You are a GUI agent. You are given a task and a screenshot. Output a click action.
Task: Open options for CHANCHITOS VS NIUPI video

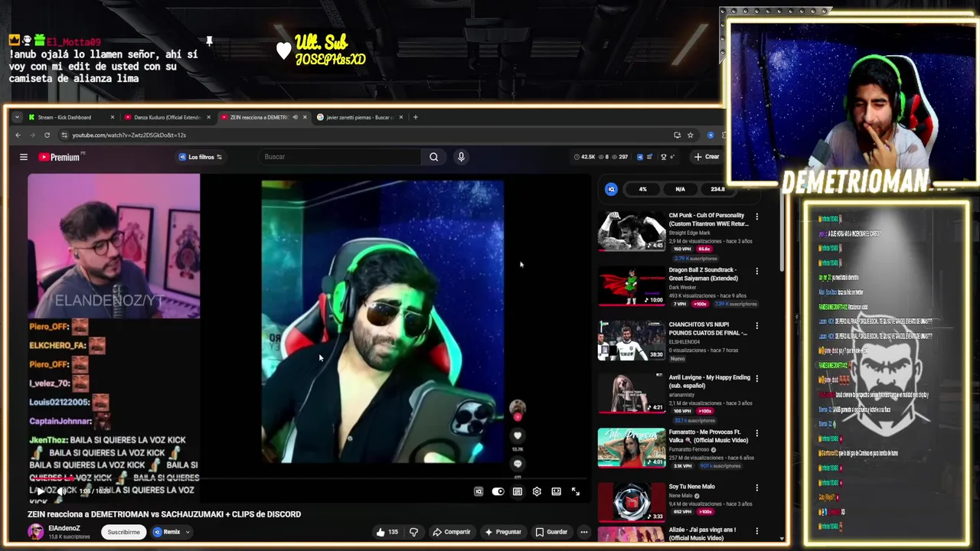click(x=757, y=325)
